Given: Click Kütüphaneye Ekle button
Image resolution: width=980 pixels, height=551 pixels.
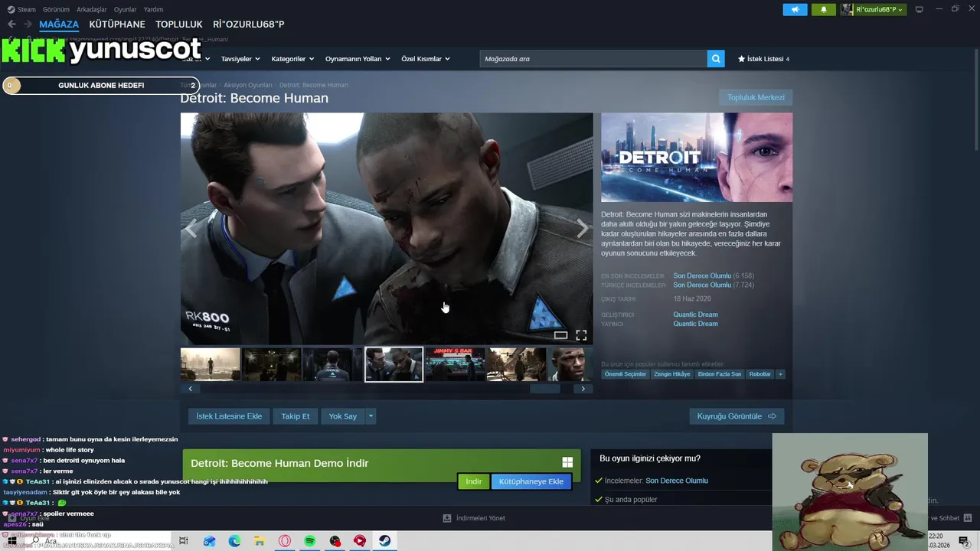Looking at the screenshot, I should click(x=531, y=481).
